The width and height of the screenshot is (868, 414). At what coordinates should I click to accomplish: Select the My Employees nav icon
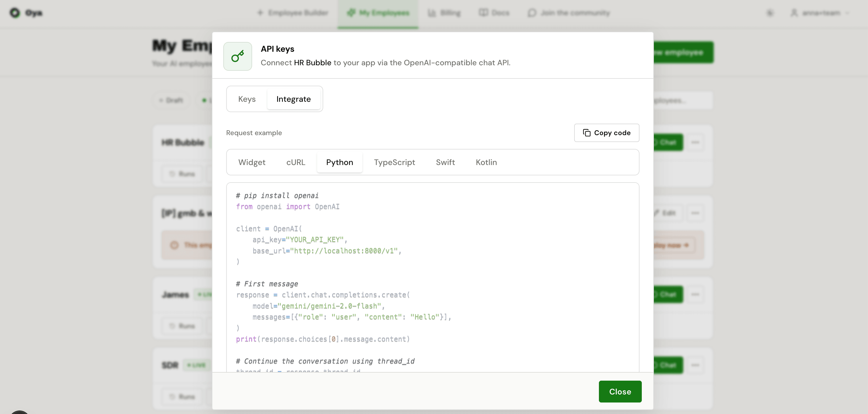[x=351, y=13]
